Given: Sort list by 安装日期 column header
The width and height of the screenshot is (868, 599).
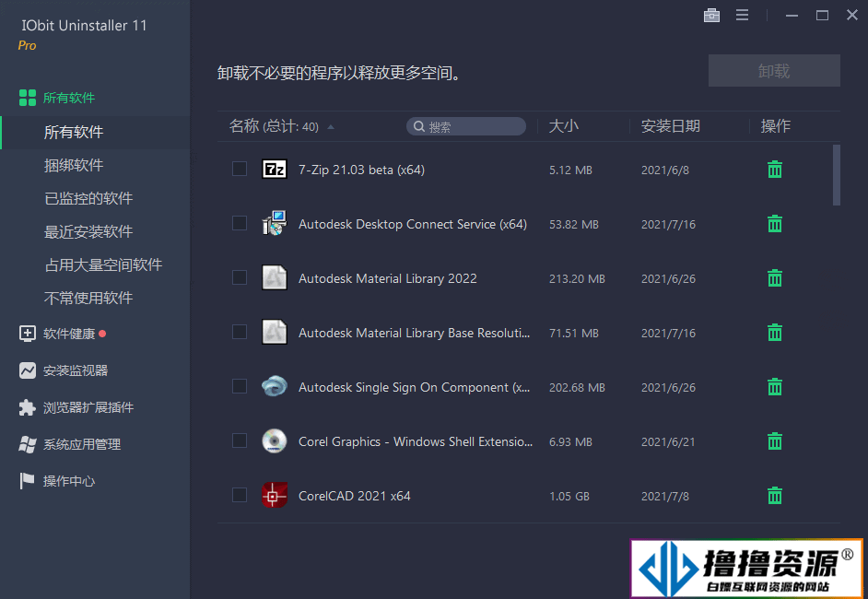Looking at the screenshot, I should (671, 126).
